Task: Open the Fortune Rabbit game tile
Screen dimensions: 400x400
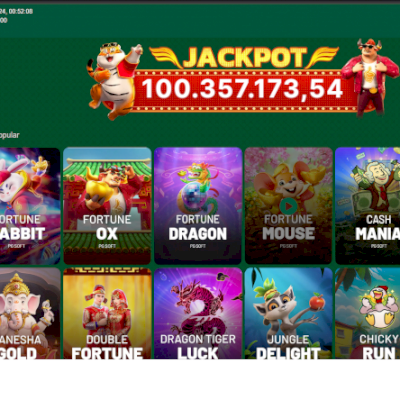Action: (x=30, y=206)
